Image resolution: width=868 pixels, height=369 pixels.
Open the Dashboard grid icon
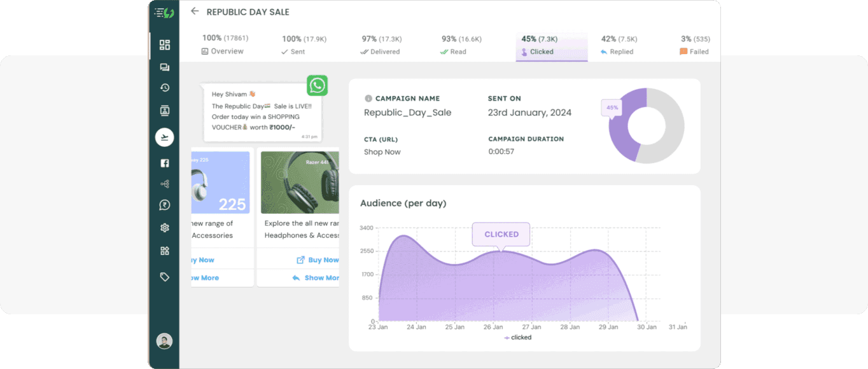click(x=164, y=45)
